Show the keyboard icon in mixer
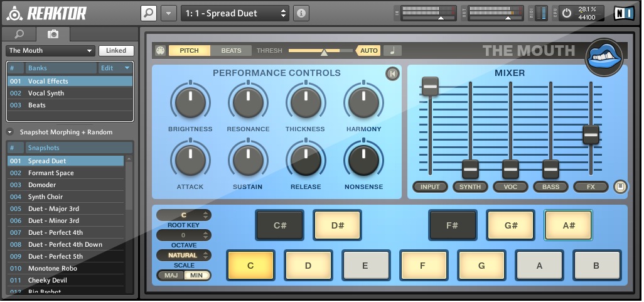This screenshot has height=302, width=644. [620, 187]
